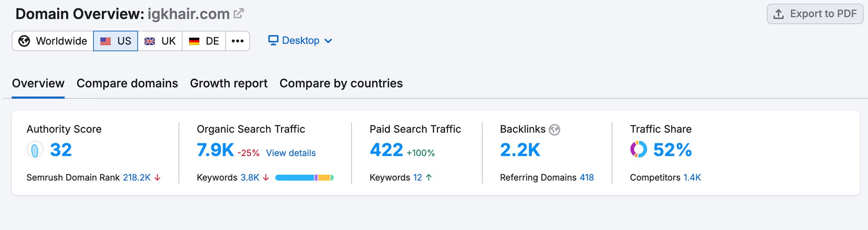Image resolution: width=868 pixels, height=230 pixels.
Task: Open paid Keywords 12 link
Action: (417, 177)
